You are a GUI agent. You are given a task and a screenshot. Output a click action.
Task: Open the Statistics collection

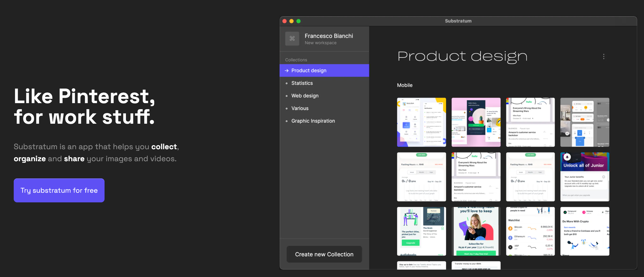[324, 83]
